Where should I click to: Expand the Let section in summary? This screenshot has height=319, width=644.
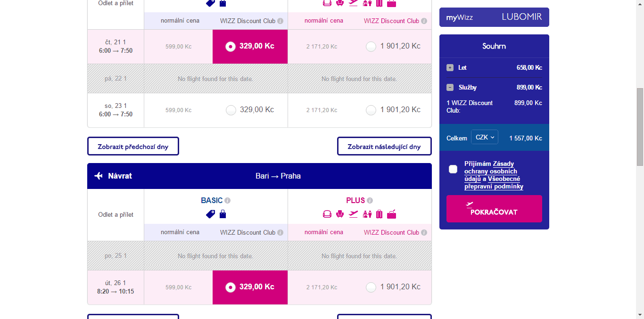(450, 67)
